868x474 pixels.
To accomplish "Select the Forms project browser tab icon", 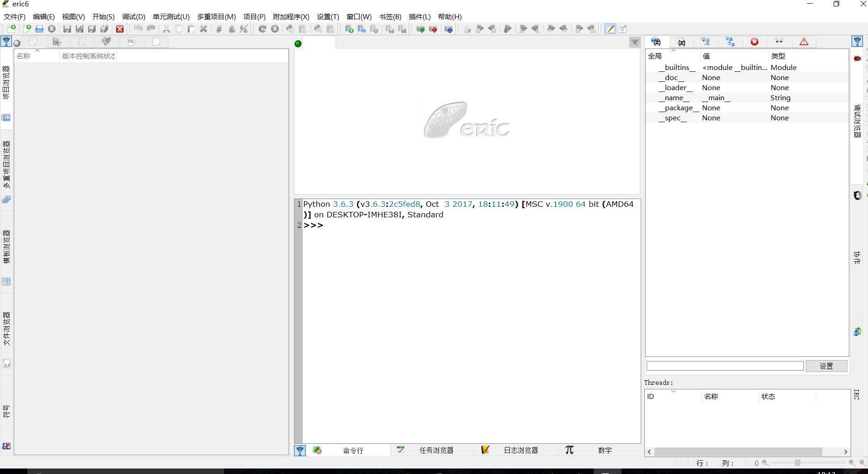I will point(57,42).
